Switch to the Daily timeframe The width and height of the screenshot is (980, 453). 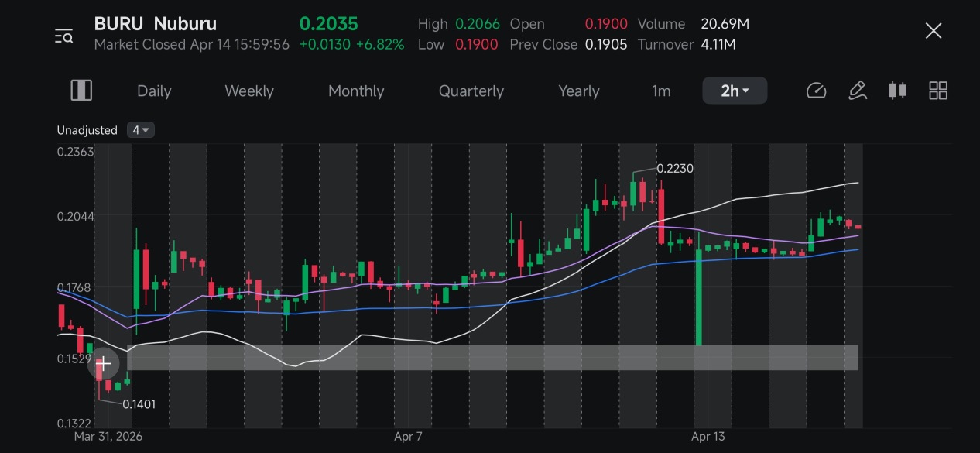tap(154, 91)
